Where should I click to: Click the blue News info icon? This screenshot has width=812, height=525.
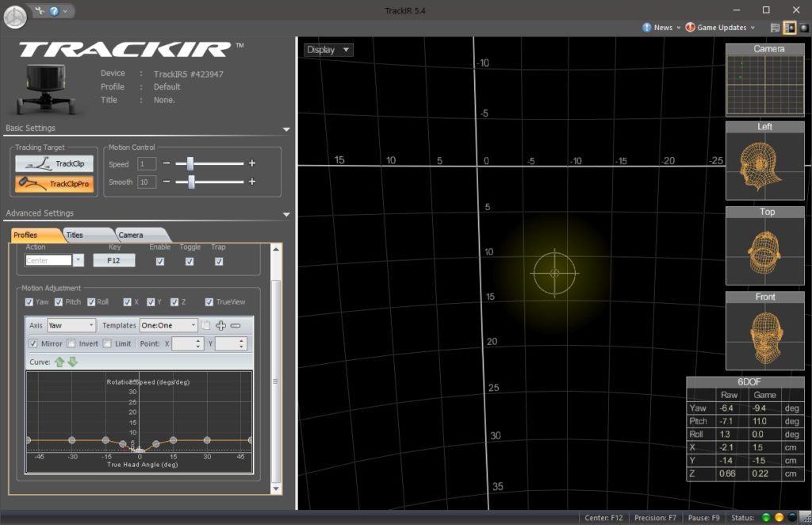click(647, 28)
